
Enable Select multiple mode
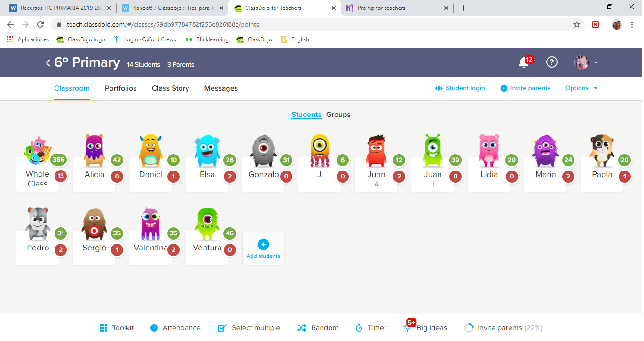pyautogui.click(x=249, y=328)
